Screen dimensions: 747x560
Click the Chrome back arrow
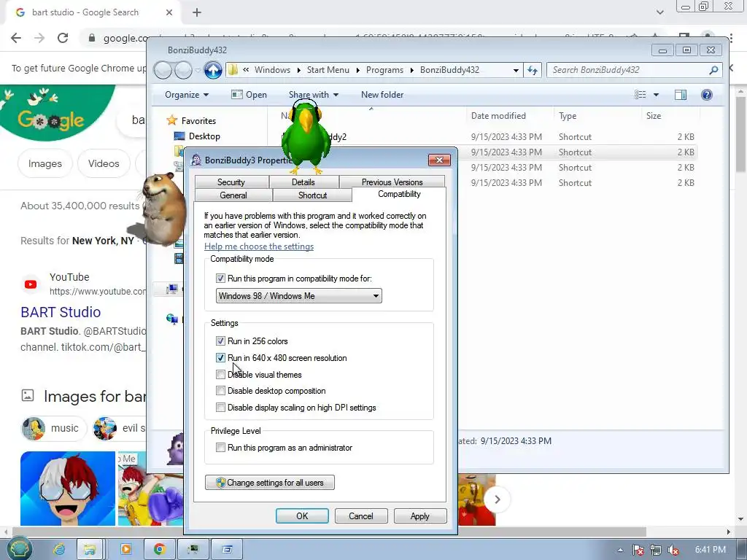coord(16,38)
